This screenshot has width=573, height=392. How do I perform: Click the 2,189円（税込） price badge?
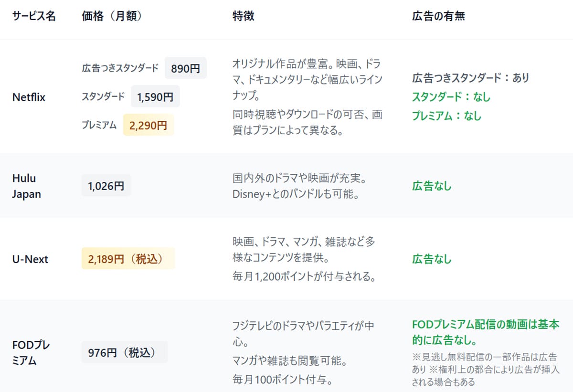pyautogui.click(x=128, y=258)
